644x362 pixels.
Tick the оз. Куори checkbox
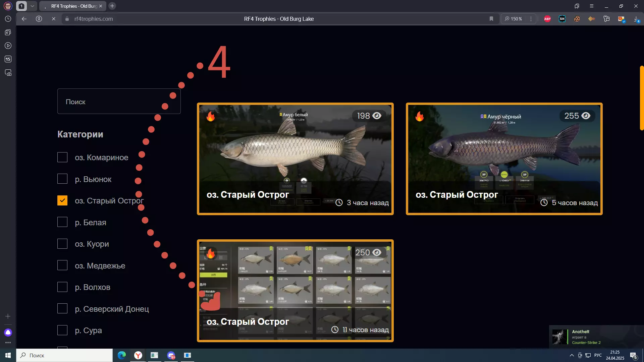(x=62, y=244)
